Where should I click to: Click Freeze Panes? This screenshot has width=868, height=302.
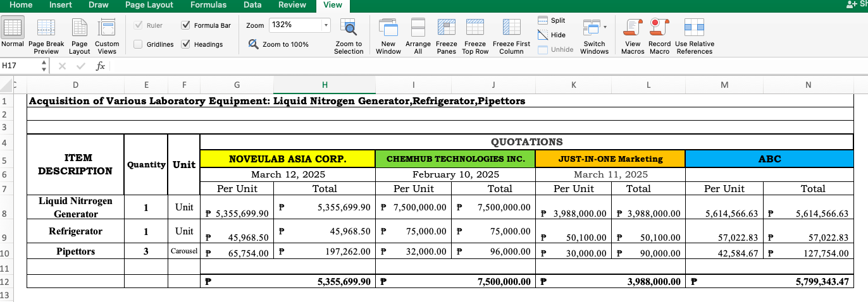pos(447,37)
